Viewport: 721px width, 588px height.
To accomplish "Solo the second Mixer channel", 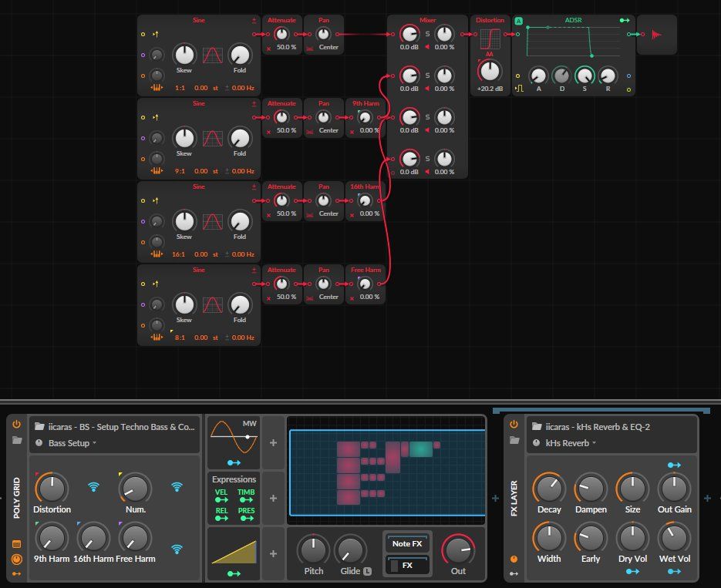I will point(427,76).
